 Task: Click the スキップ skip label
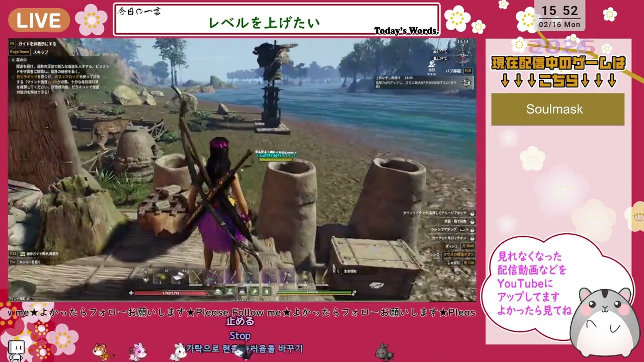(x=41, y=52)
